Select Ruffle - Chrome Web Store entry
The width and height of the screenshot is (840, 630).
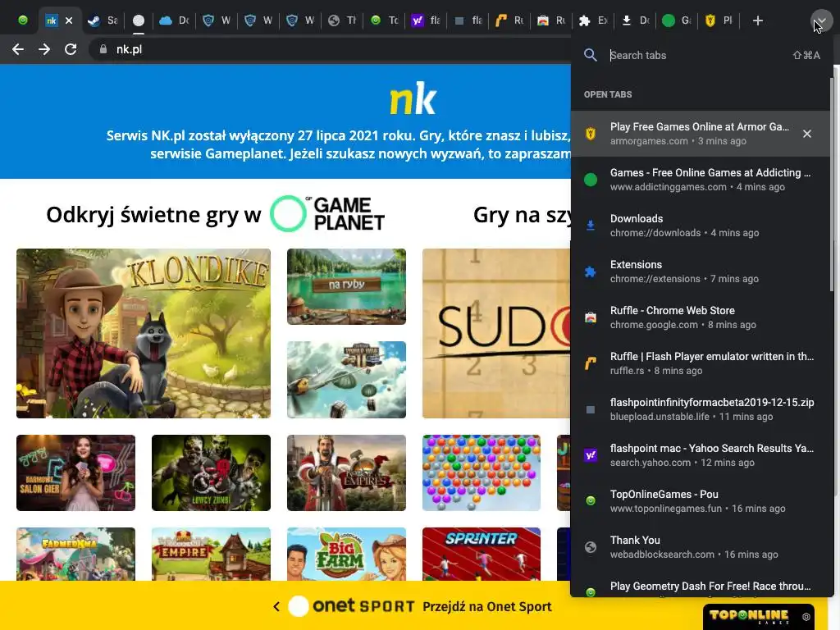pyautogui.click(x=700, y=317)
